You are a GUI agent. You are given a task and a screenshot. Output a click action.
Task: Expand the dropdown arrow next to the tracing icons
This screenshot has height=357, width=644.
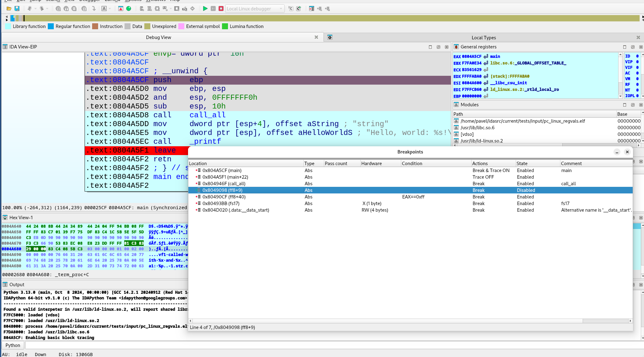171,8
